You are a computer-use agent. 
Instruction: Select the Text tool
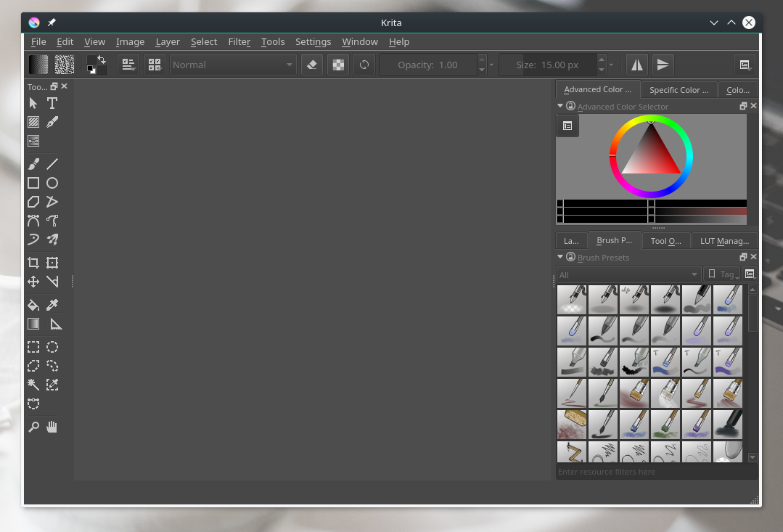pos(52,103)
